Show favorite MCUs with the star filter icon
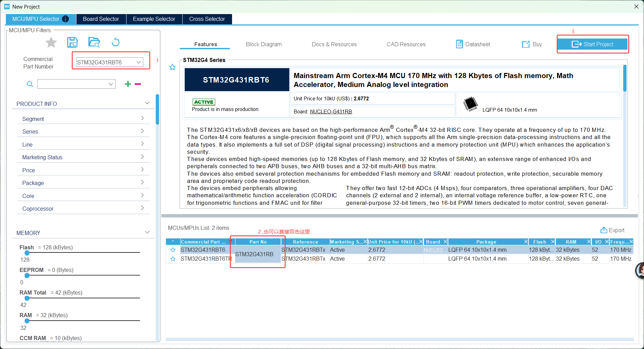This screenshot has width=644, height=349. tap(51, 42)
